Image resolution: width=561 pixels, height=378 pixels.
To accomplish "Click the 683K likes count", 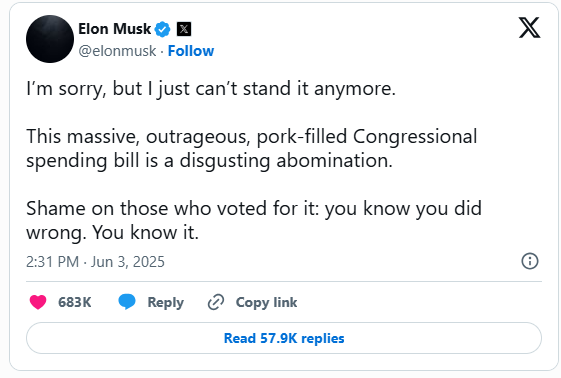I will (x=75, y=302).
